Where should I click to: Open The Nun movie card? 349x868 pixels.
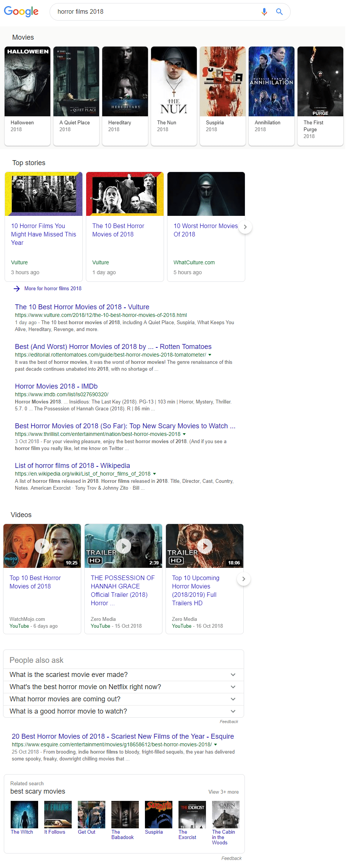click(174, 96)
